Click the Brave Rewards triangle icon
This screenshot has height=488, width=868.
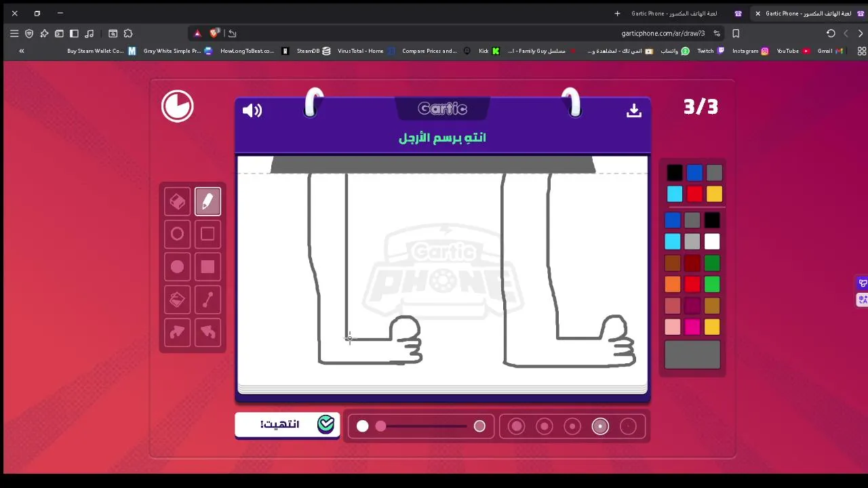tap(197, 33)
